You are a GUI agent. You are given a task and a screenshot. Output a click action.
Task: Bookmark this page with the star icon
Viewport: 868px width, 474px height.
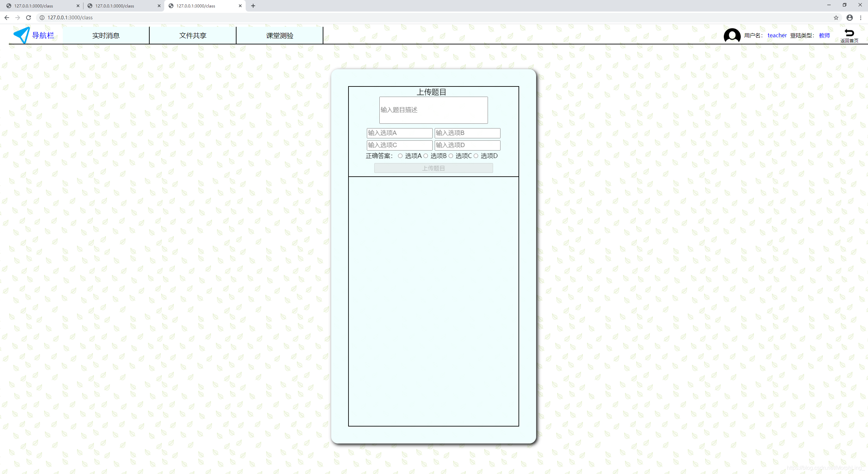[836, 18]
